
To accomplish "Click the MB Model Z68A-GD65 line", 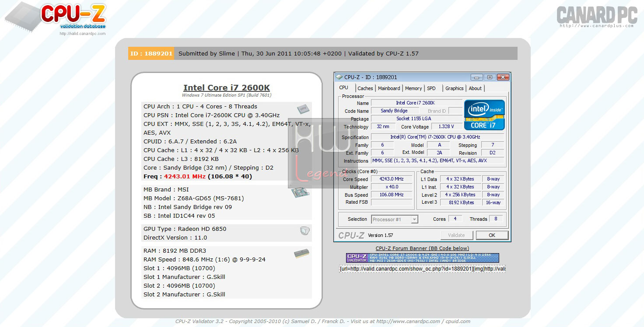I will [194, 198].
